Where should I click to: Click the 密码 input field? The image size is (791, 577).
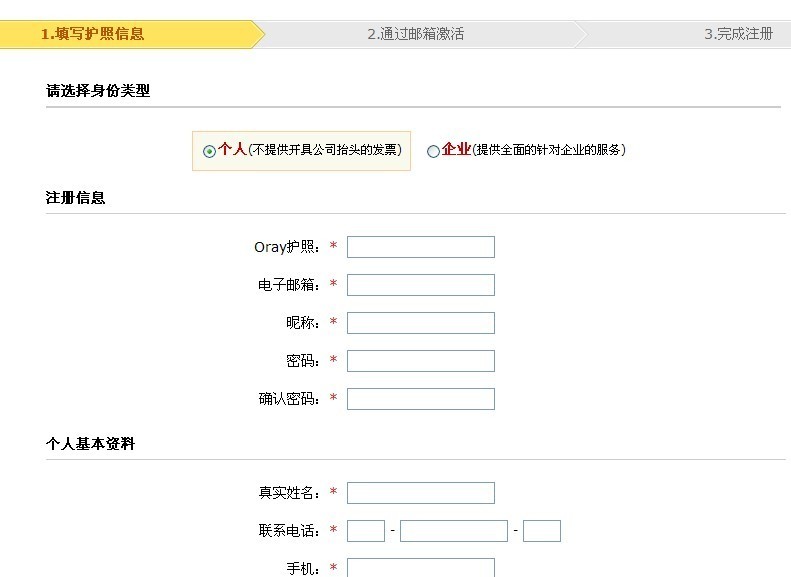tap(421, 361)
